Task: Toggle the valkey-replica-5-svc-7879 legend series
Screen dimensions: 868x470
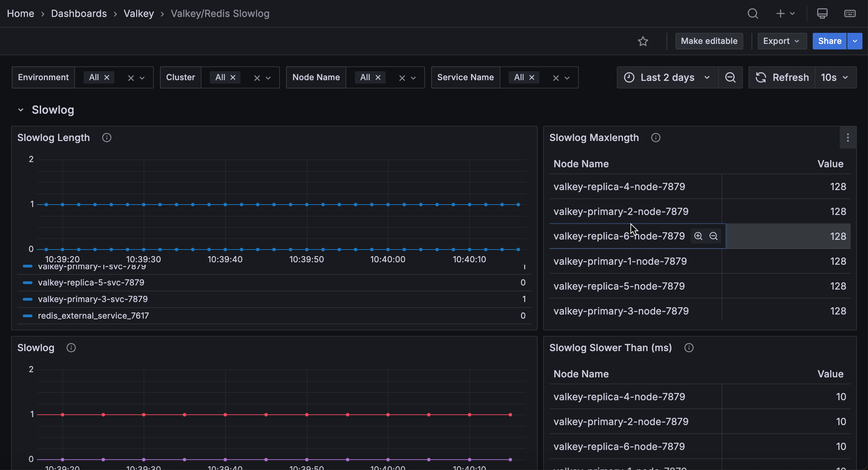Action: (x=91, y=282)
